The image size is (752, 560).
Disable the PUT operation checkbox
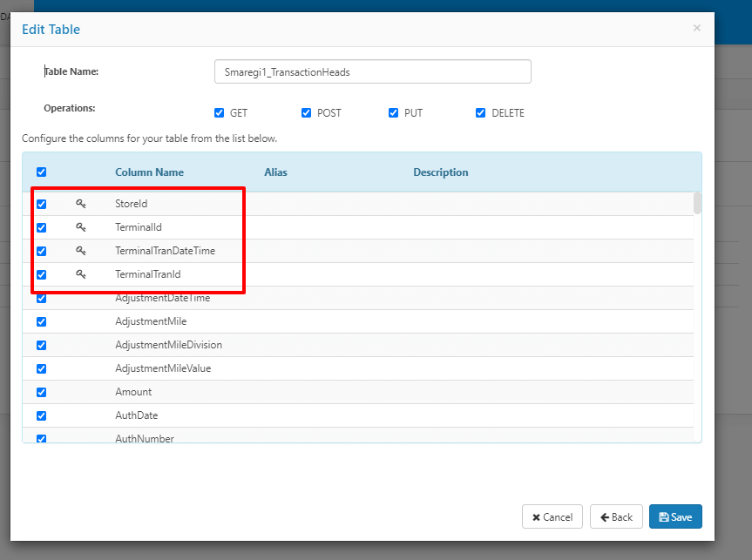point(395,113)
